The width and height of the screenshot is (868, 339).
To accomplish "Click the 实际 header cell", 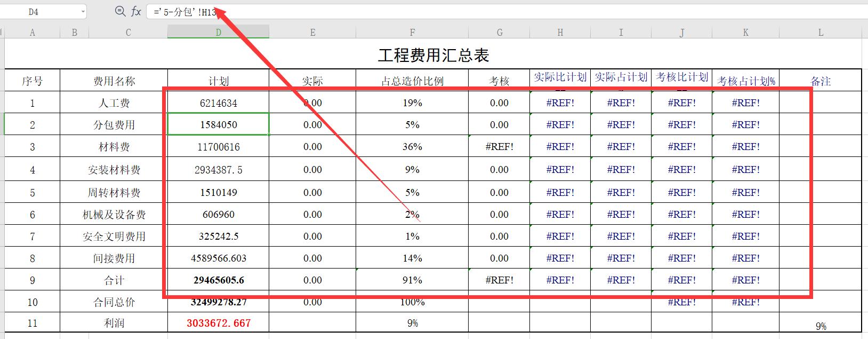I will (312, 81).
